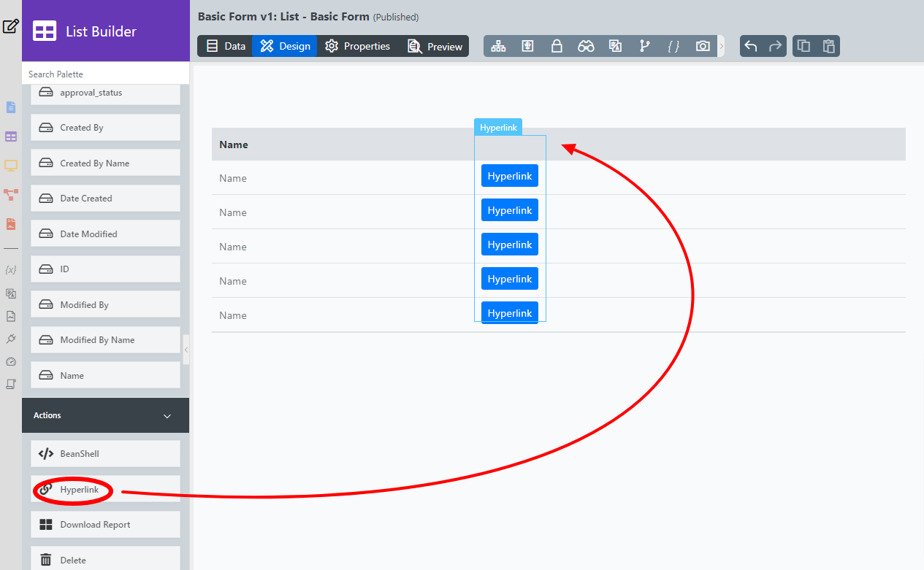Open the design app edit pencil icon
This screenshot has width=924, height=570.
click(x=10, y=27)
